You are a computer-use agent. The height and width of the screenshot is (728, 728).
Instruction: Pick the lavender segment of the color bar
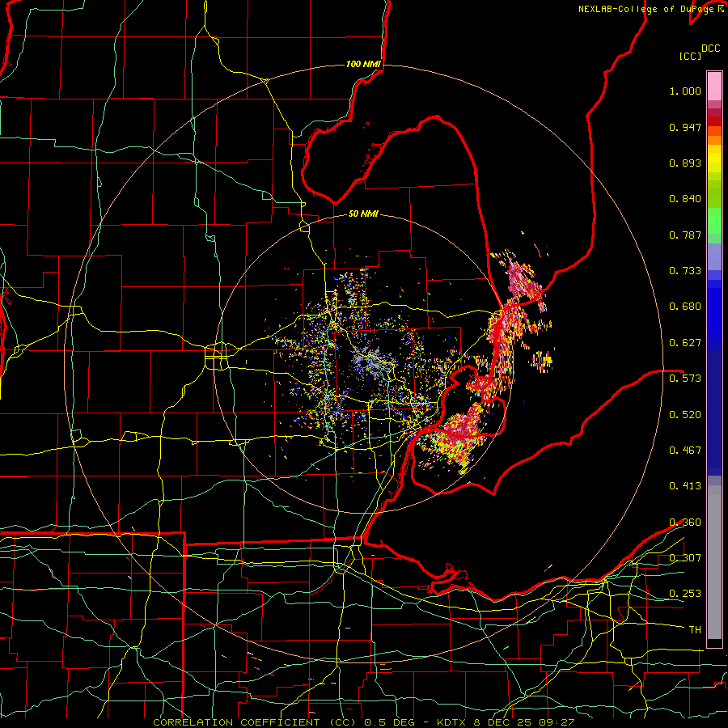(714, 257)
